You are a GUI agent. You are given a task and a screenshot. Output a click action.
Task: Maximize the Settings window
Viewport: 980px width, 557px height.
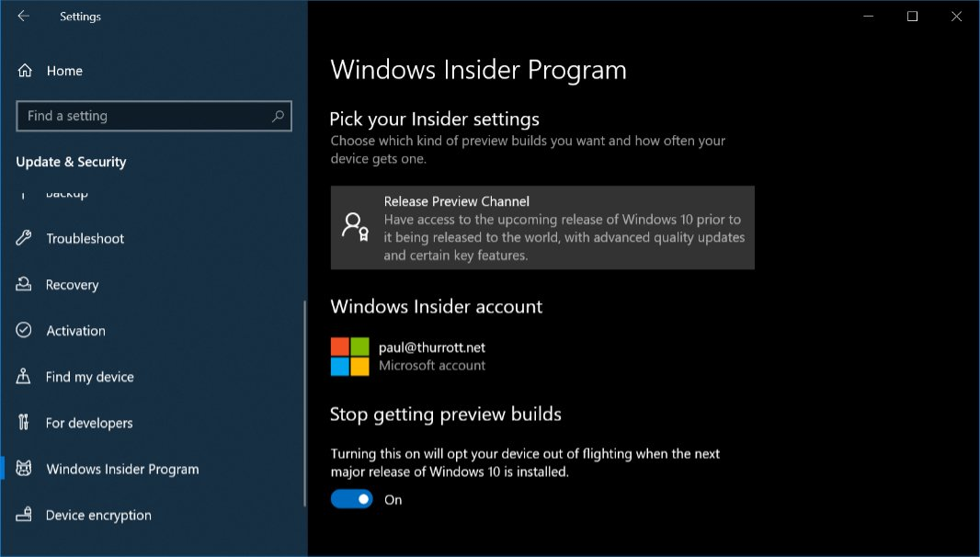[913, 17]
